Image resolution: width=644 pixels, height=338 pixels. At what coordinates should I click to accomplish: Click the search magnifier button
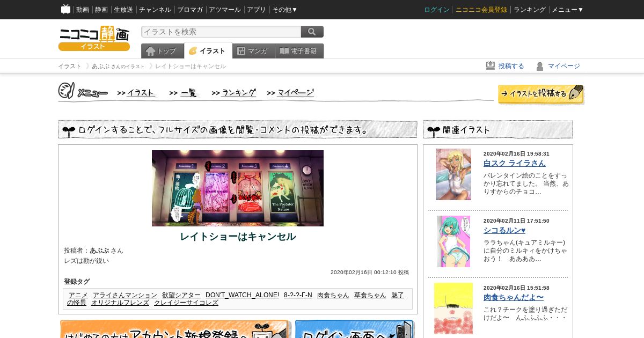coord(312,32)
